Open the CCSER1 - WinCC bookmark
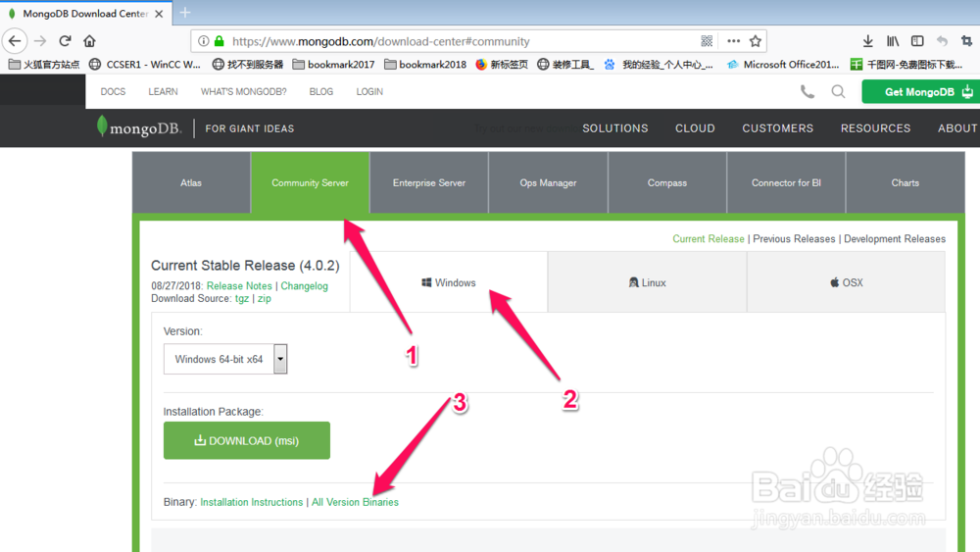The height and width of the screenshot is (552, 980). [x=145, y=64]
